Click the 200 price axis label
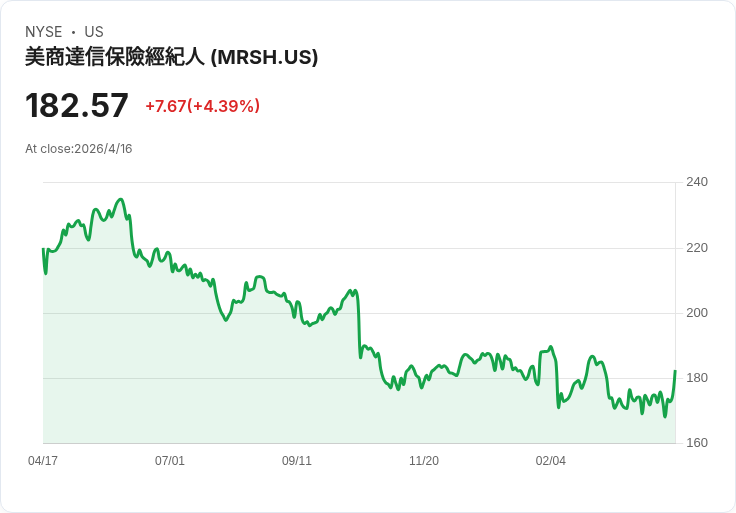736x513 pixels. pyautogui.click(x=697, y=313)
